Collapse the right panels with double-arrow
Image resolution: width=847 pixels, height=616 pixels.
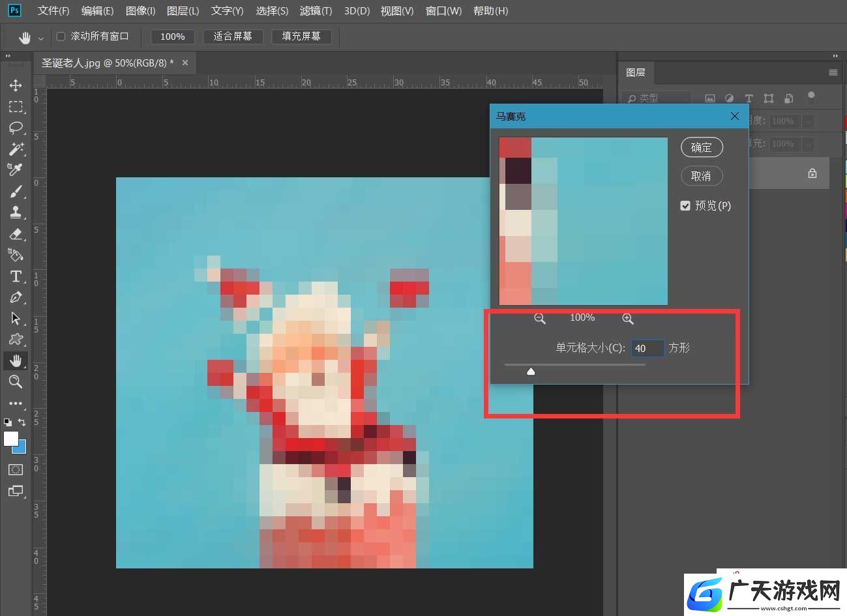tap(835, 56)
